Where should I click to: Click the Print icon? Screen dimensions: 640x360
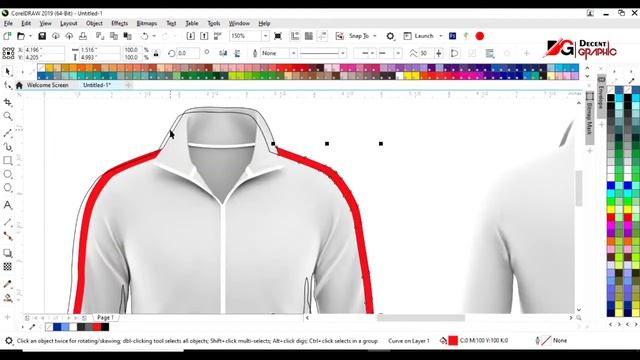point(83,36)
